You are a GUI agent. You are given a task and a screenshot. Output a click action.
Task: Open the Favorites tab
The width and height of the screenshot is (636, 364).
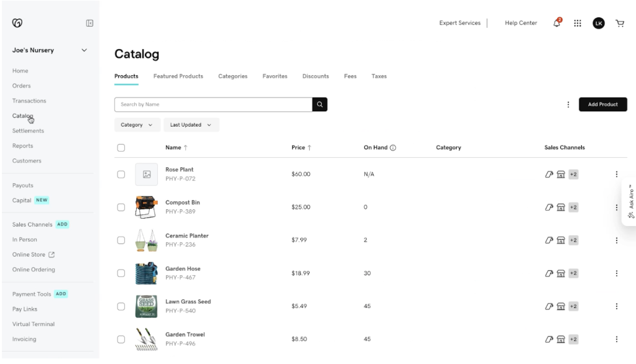point(275,76)
